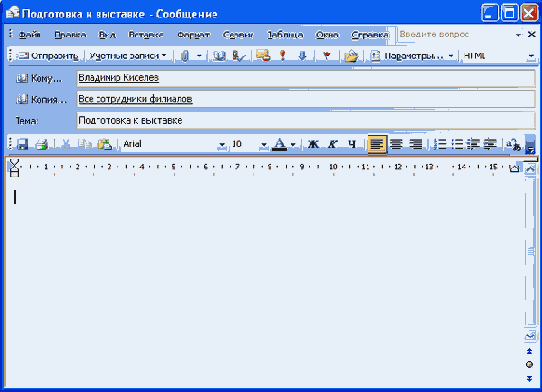Click the red message flag icon
Image resolution: width=542 pixels, height=392 pixels.
pyautogui.click(x=327, y=56)
